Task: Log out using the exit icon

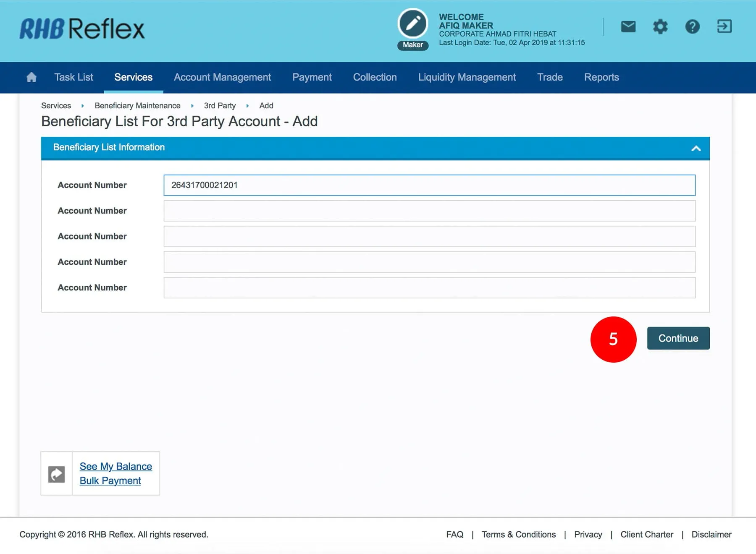Action: coord(724,26)
